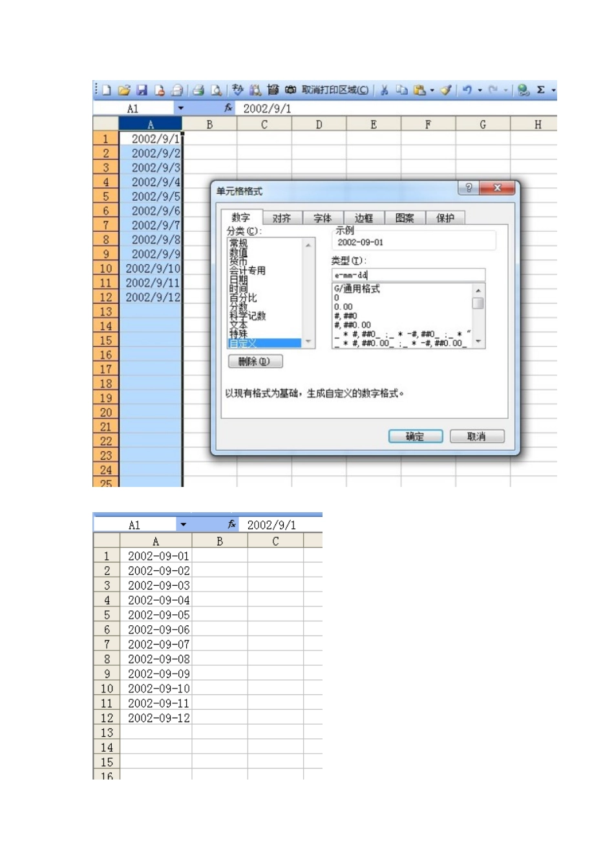Select row 12 header in upper sheet
Image resolution: width=614 pixels, height=868 pixels.
click(x=106, y=297)
